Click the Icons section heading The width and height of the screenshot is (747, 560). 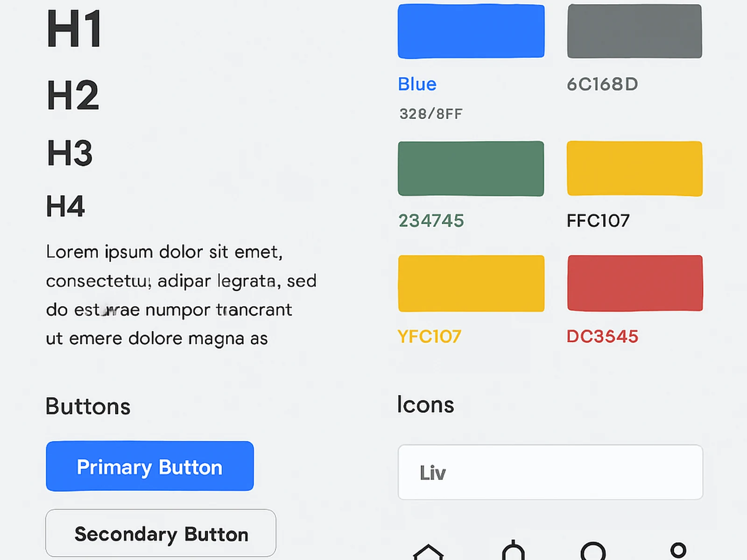pyautogui.click(x=425, y=404)
